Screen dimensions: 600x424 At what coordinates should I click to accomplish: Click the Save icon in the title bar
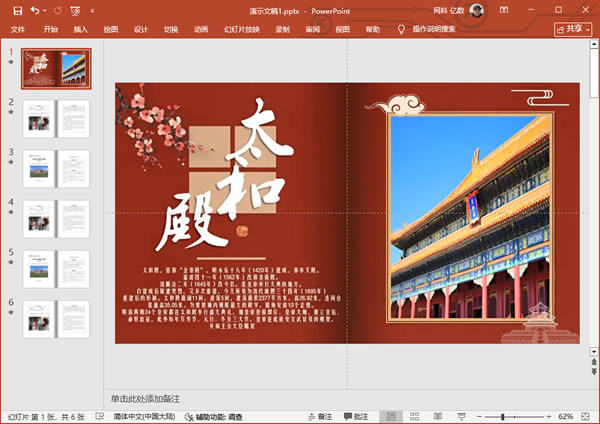(17, 10)
